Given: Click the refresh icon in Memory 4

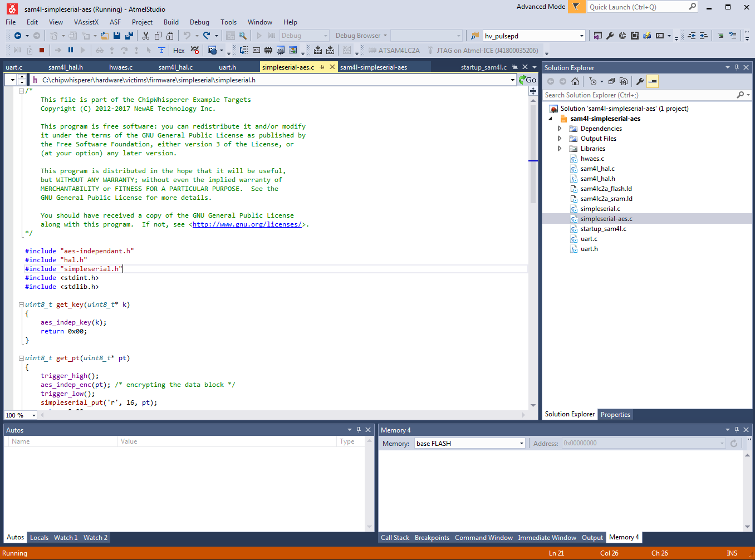Looking at the screenshot, I should point(734,443).
